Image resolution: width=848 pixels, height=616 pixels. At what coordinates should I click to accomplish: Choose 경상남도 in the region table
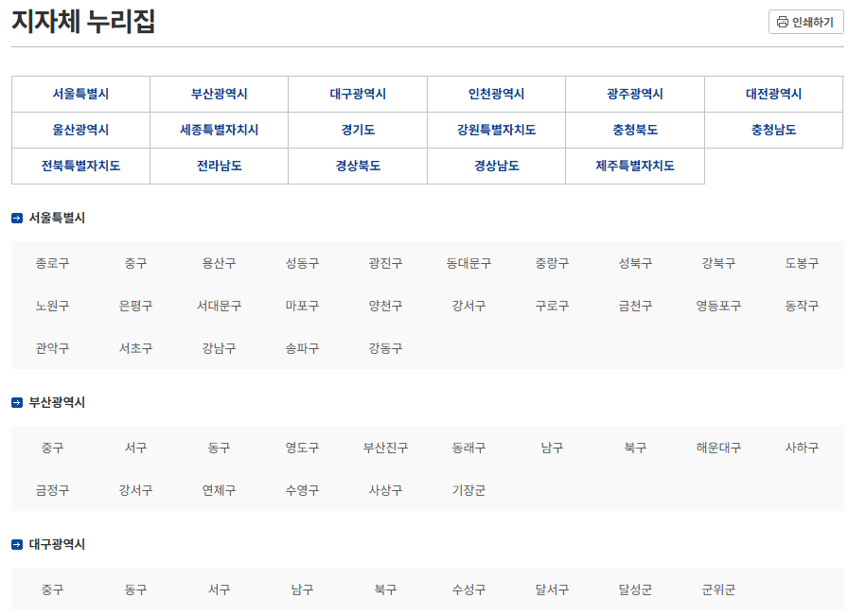(x=497, y=166)
